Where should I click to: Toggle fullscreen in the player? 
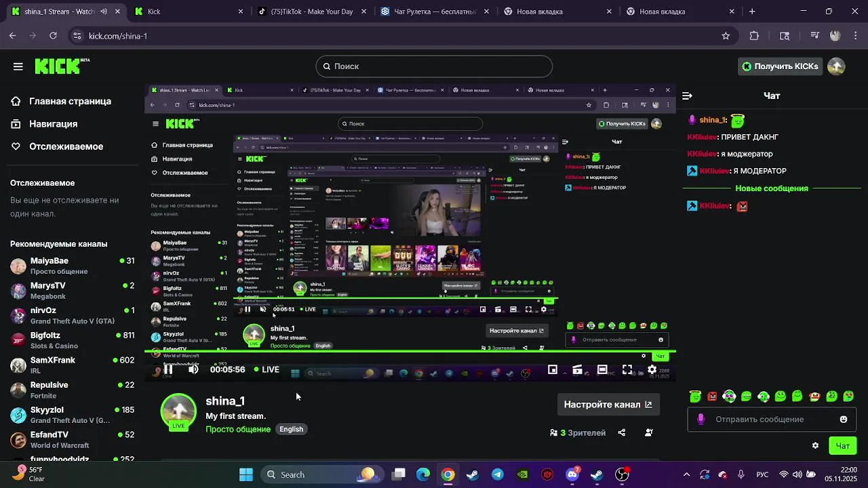coord(627,369)
